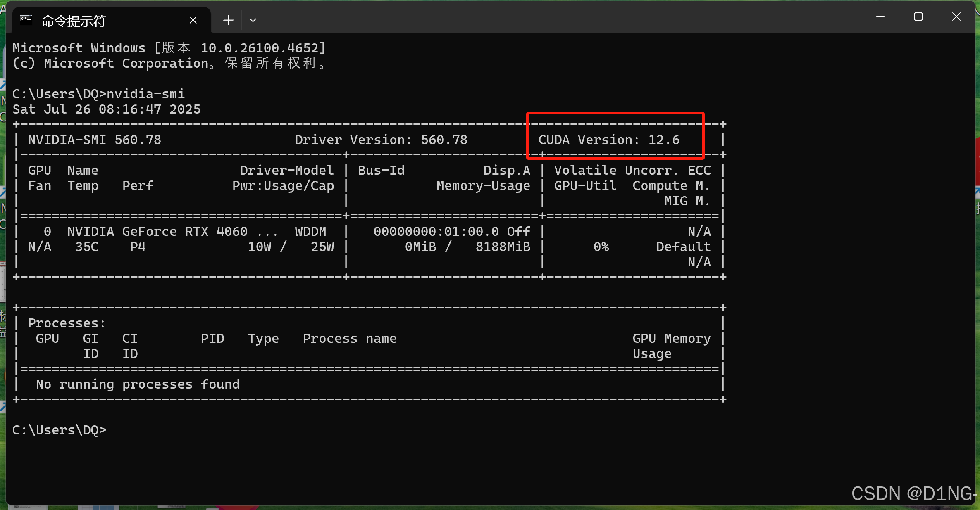Click the Microsoft Windows version text
Image resolution: width=980 pixels, height=510 pixels.
pyautogui.click(x=169, y=47)
